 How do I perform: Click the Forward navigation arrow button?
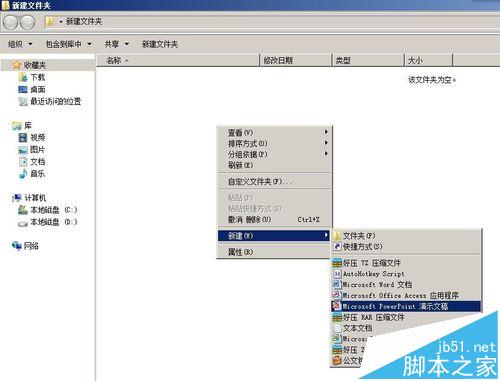pos(27,22)
